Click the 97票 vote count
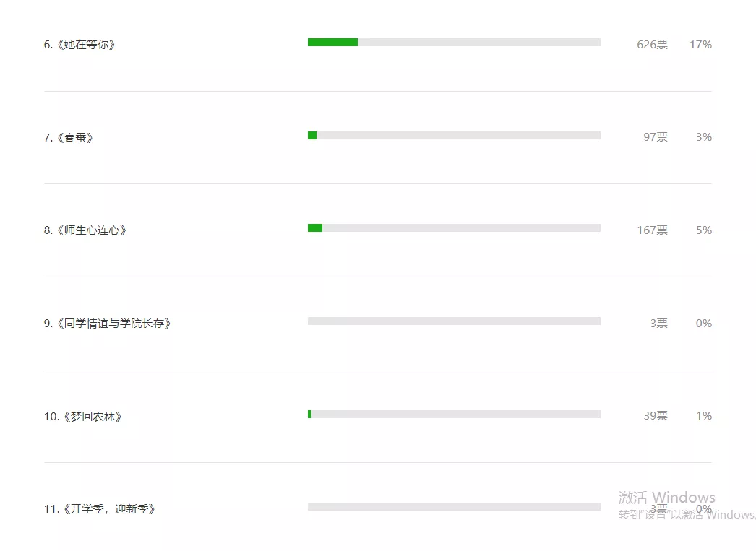This screenshot has height=551, width=756. pos(656,137)
